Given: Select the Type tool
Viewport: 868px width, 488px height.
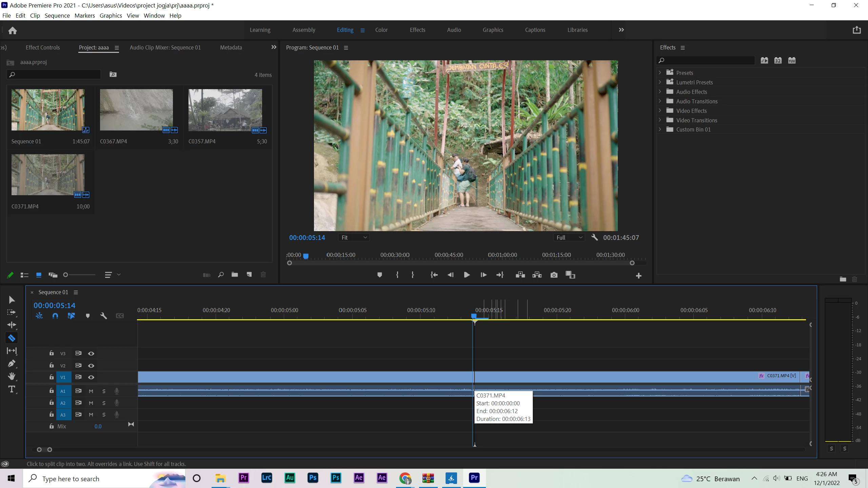Looking at the screenshot, I should pos(12,389).
